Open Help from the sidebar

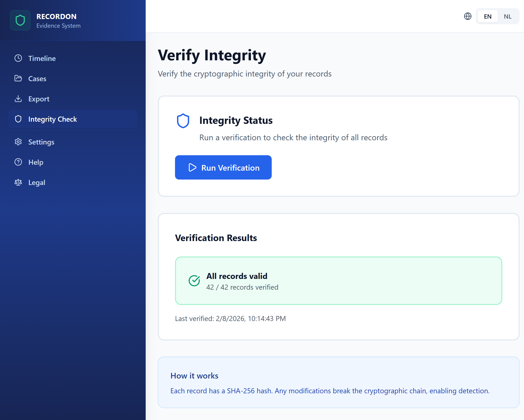[x=36, y=162]
